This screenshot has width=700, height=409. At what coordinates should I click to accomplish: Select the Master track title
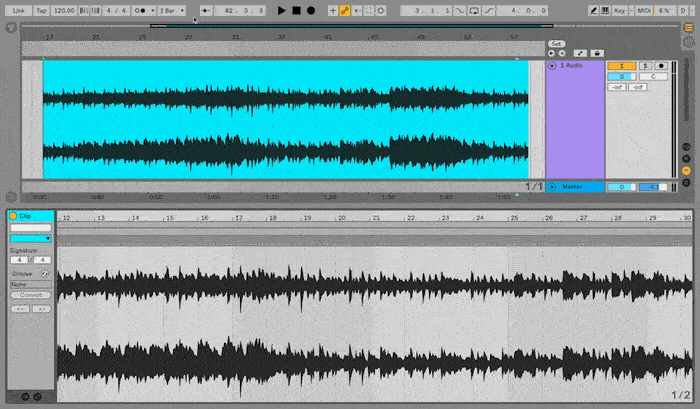coord(572,187)
